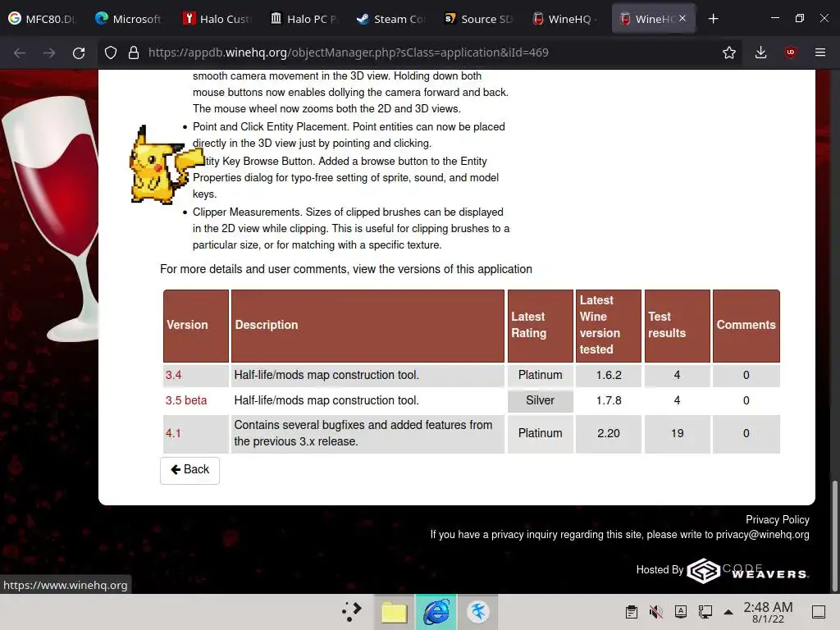Click the CodeWeavers logo
The image size is (840, 630).
click(x=748, y=570)
